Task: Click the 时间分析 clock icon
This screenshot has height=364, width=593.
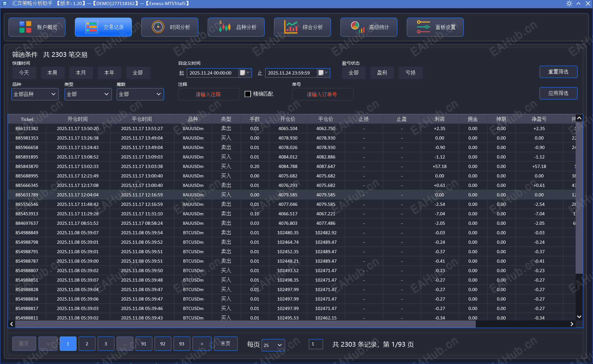Action: [158, 27]
